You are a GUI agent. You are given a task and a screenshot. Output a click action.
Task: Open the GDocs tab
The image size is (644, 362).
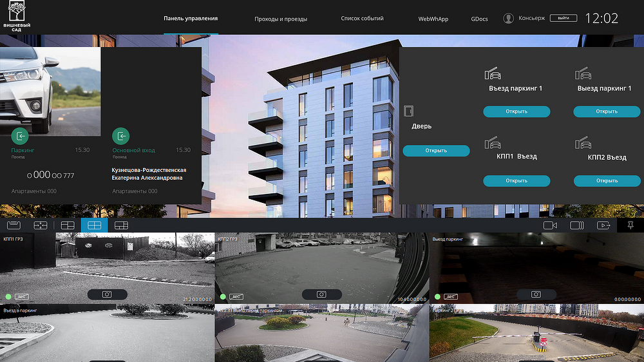click(479, 19)
